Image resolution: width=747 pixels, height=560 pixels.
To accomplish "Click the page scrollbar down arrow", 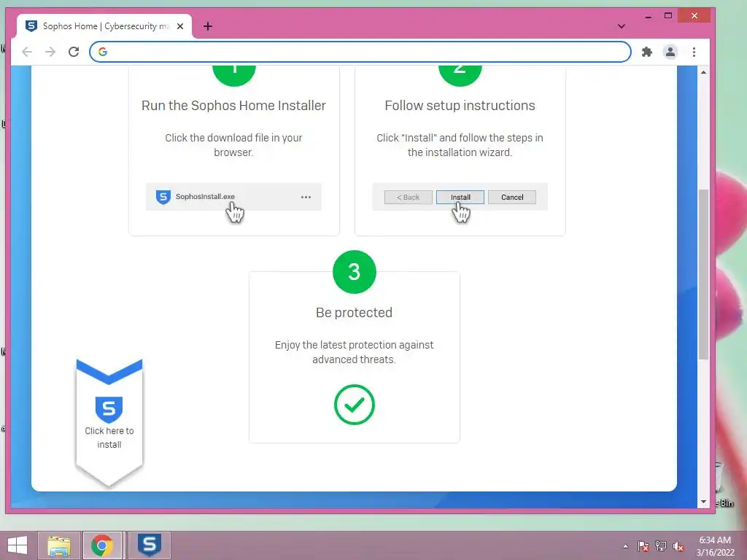I will point(704,502).
